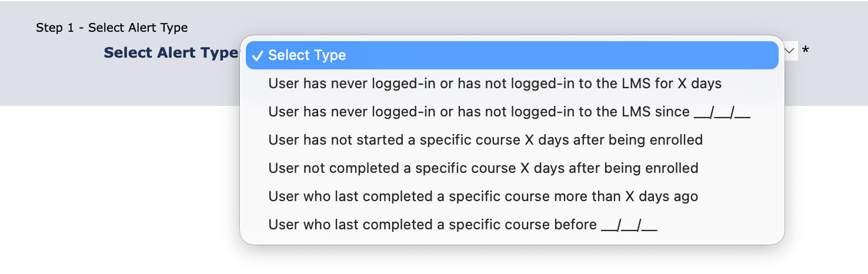The height and width of the screenshot is (274, 868).
Task: Click the dropdown chevron arrow at right
Action: (790, 51)
